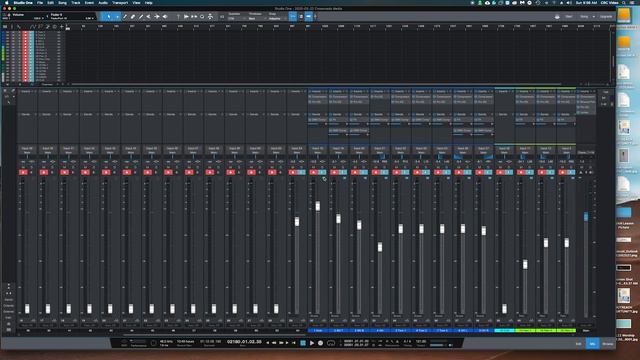This screenshot has height=360, width=640.
Task: Open the Browse panel button
Action: coord(607,344)
